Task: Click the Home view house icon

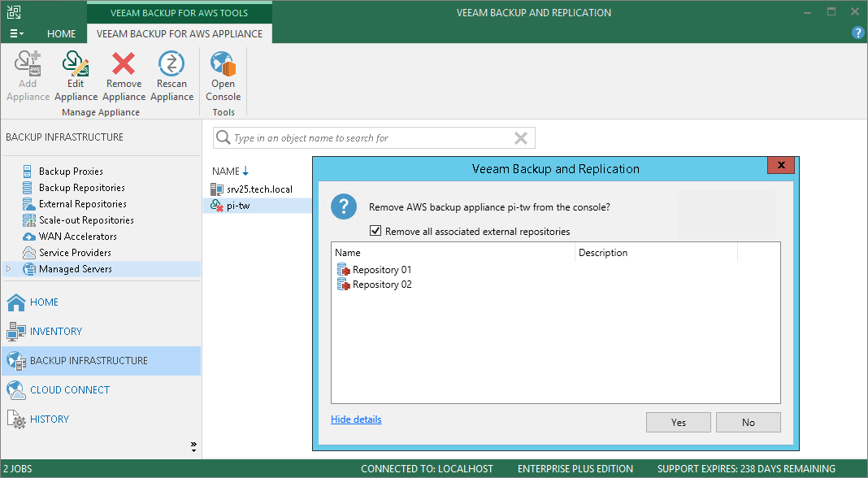Action: tap(16, 302)
